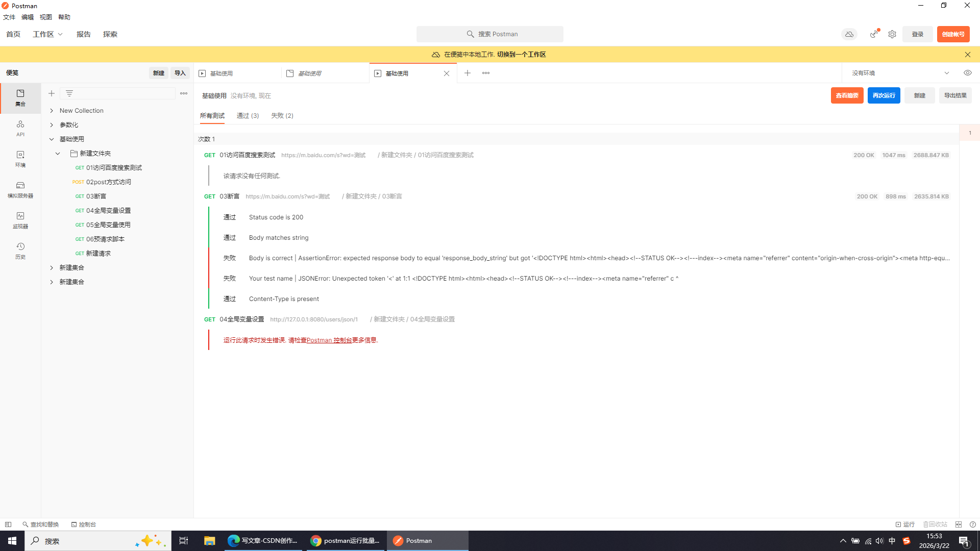Toggle sidebar visibility in status bar
The height and width of the screenshot is (551, 980).
coord(8,524)
